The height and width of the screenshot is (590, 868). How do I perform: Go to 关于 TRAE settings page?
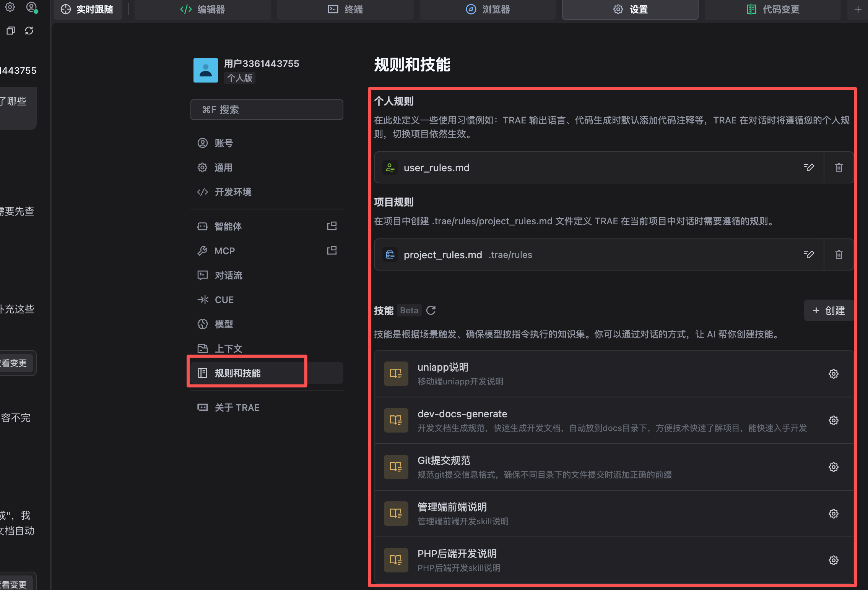pyautogui.click(x=237, y=407)
